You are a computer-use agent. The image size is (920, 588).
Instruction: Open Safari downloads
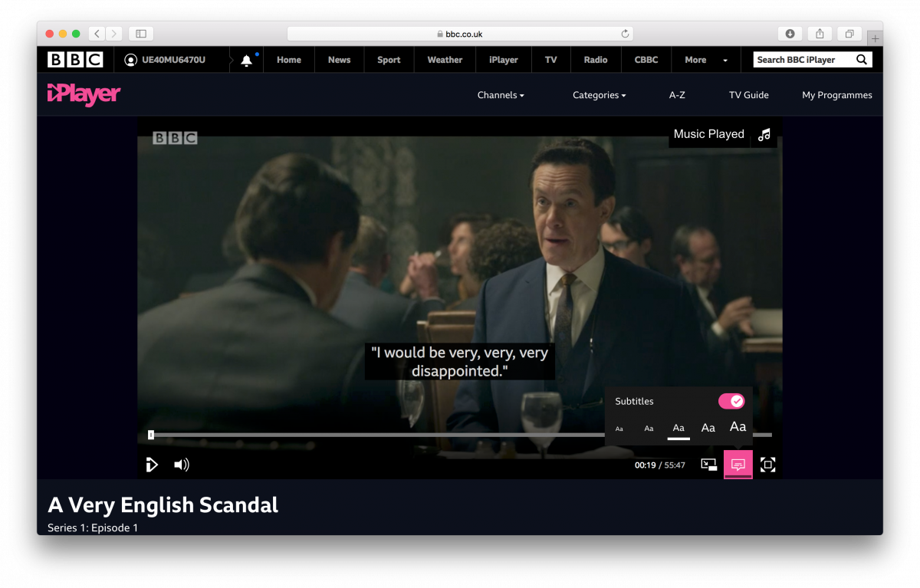point(790,34)
